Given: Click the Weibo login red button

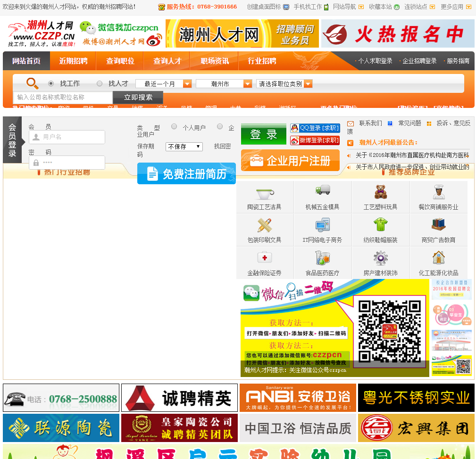Looking at the screenshot, I should click(315, 140).
